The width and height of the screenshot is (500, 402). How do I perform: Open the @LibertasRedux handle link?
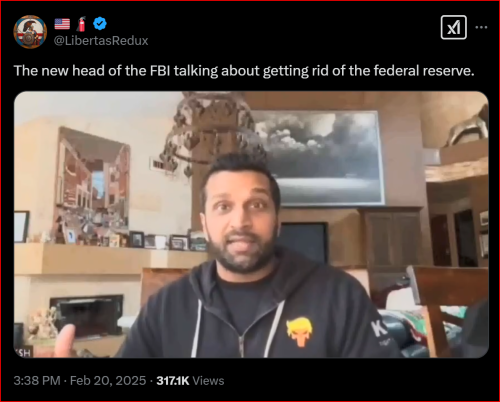tap(101, 40)
